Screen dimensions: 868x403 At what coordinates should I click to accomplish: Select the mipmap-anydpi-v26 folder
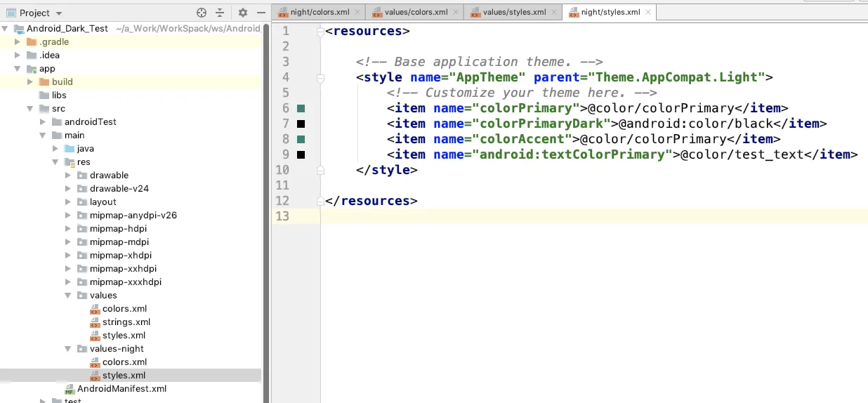(133, 216)
